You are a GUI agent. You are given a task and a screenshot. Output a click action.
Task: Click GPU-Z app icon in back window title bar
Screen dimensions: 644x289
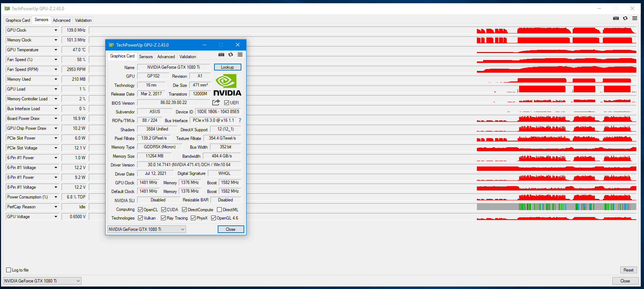[7, 8]
